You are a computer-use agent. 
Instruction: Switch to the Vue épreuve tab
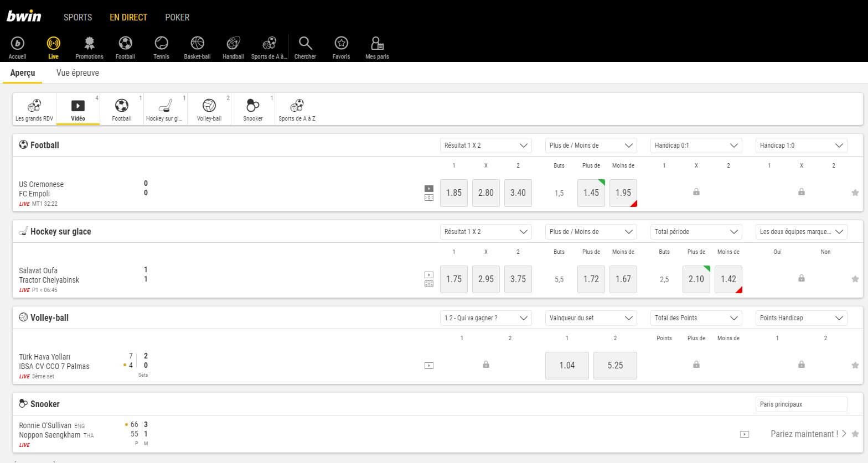coord(77,73)
